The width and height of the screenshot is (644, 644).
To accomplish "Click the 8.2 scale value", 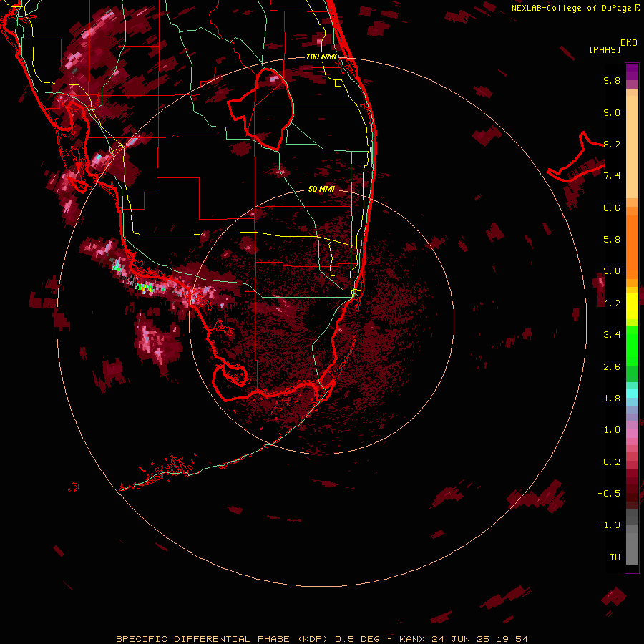I will [x=612, y=144].
